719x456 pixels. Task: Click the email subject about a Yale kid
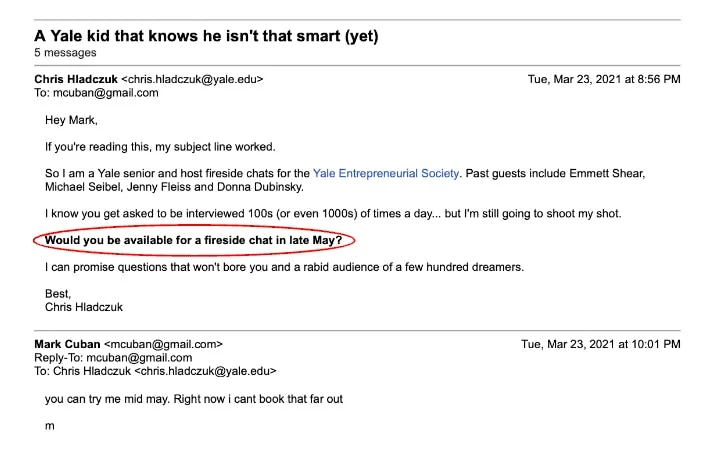click(206, 36)
